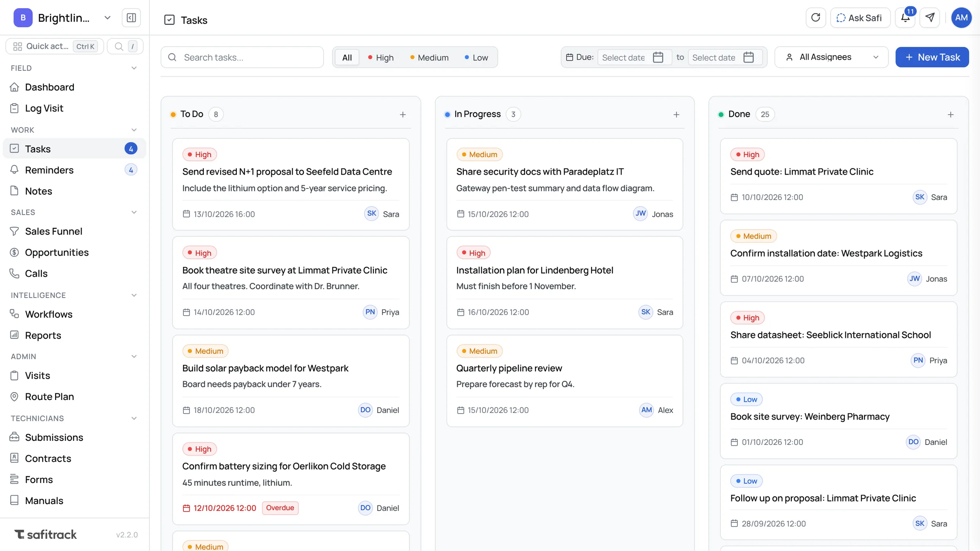Image resolution: width=980 pixels, height=551 pixels.
Task: Click PN avatar on theatre survey card
Action: coord(370,312)
